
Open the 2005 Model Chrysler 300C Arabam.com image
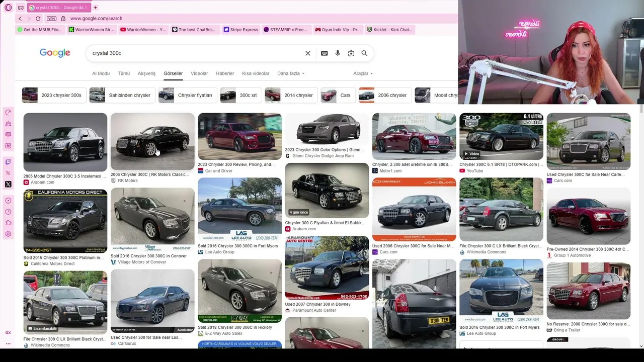pyautogui.click(x=65, y=142)
